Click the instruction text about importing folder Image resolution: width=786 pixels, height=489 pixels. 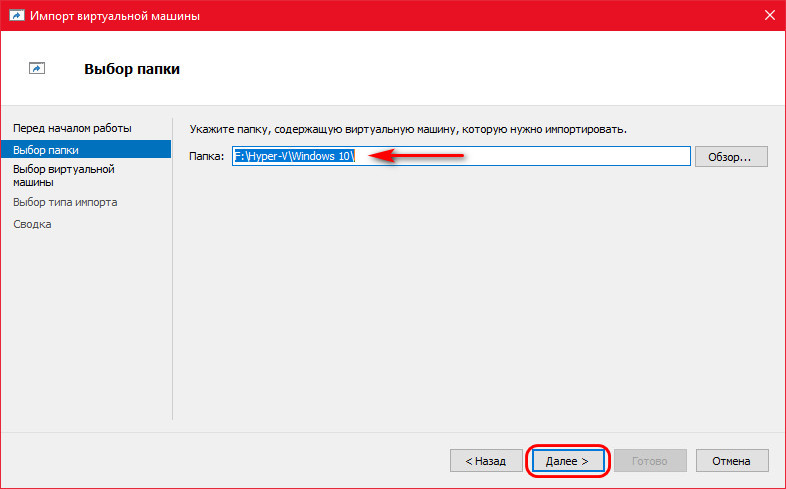pyautogui.click(x=408, y=129)
